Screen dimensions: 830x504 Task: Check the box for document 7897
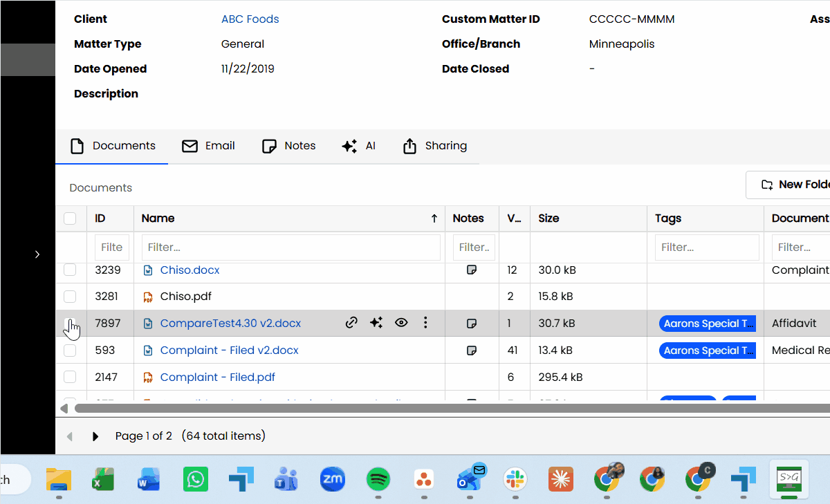[70, 324]
